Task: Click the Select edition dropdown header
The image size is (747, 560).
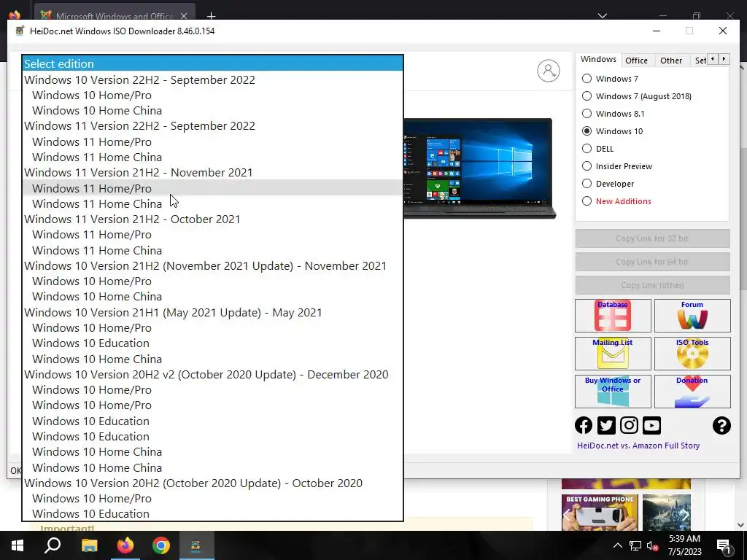Action: click(213, 64)
